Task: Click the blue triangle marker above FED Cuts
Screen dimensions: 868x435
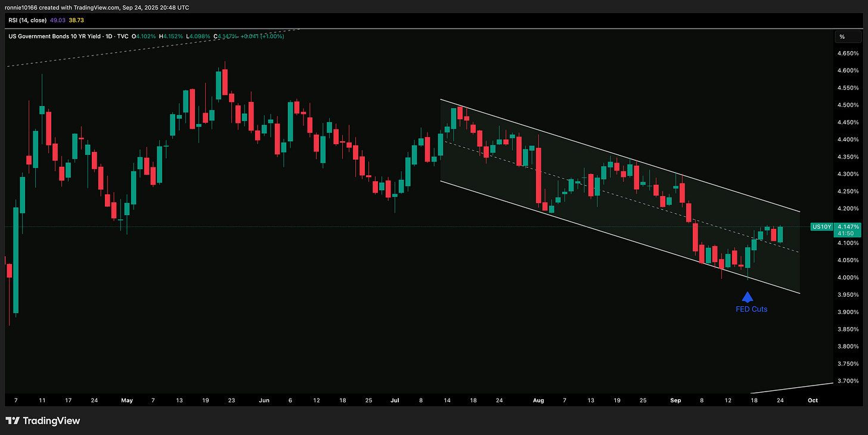Action: coord(747,297)
